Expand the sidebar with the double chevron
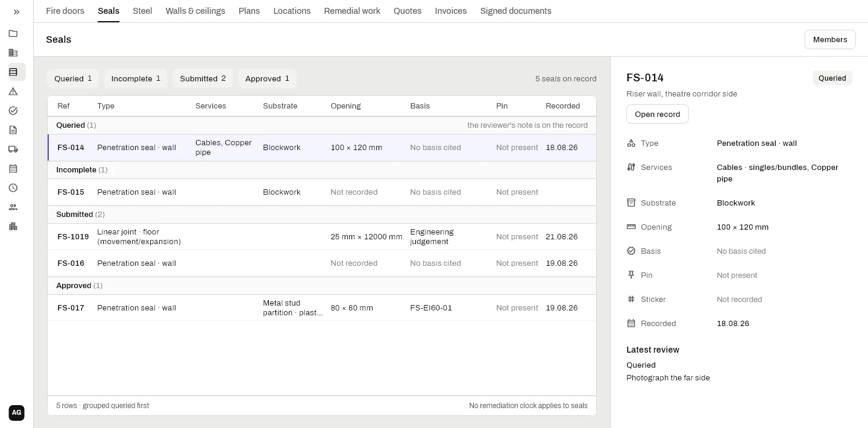Viewport: 868px width, 428px height. pyautogui.click(x=17, y=12)
